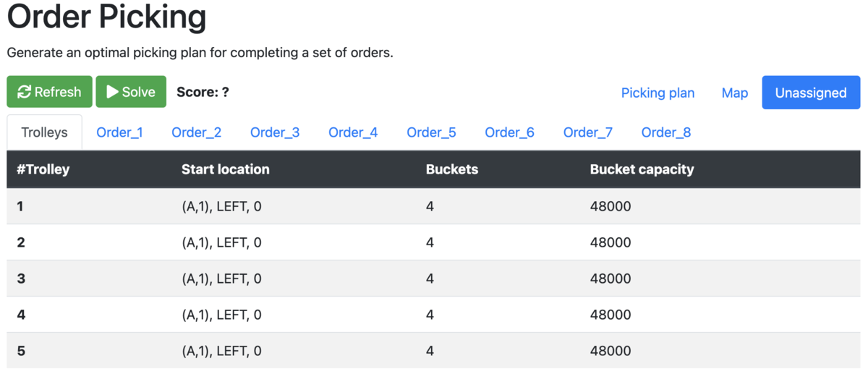Screen dimensions: 868x374
Task: Click the green Refresh button
Action: click(x=50, y=92)
